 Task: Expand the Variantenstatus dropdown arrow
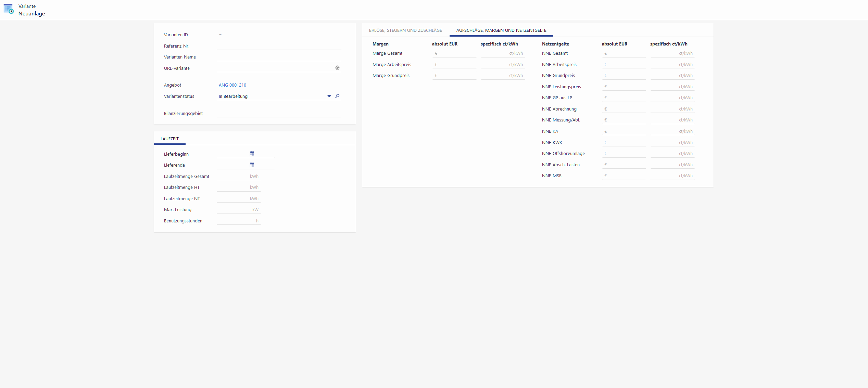pos(329,96)
